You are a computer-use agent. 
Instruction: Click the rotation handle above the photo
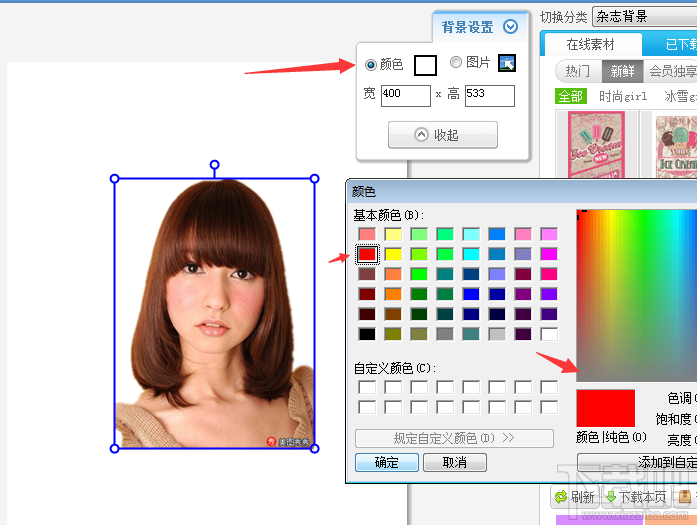click(214, 165)
